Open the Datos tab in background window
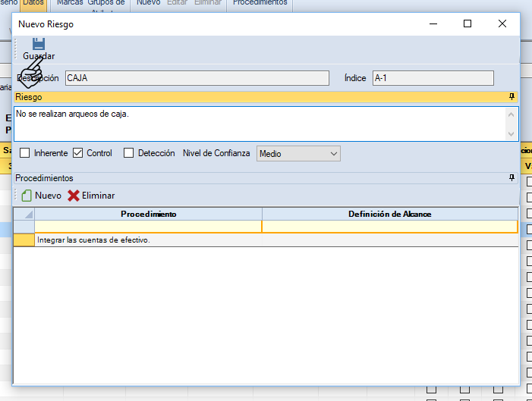This screenshot has height=401, width=532. [33, 4]
